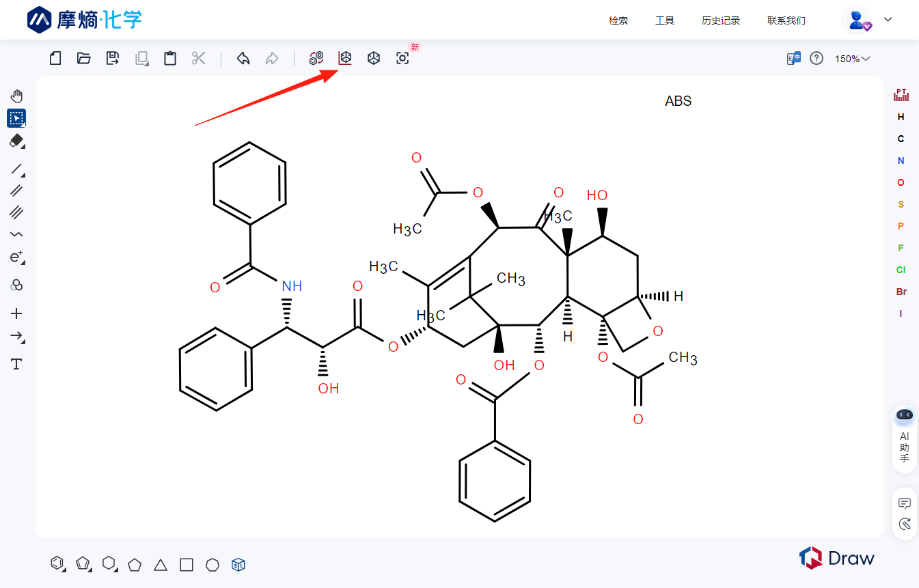Pick the Hand pan tool

[x=16, y=96]
